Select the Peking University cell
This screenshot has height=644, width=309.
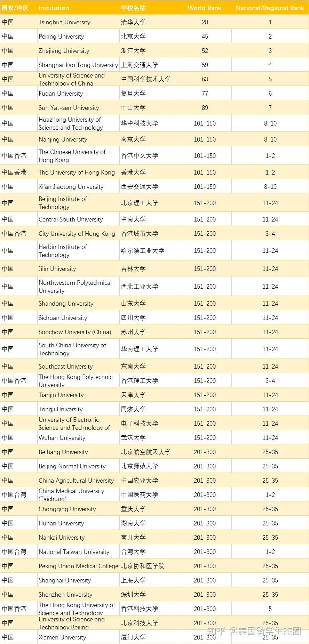point(78,37)
